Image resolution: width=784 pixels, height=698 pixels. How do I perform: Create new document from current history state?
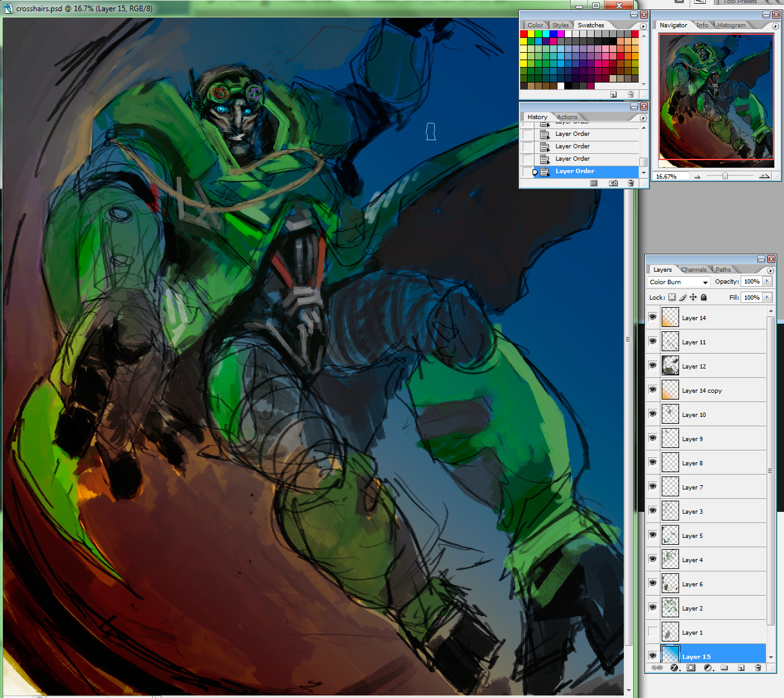click(594, 183)
